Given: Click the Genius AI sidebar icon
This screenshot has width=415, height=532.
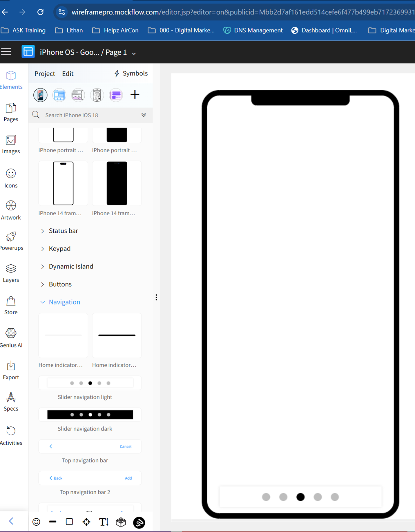Looking at the screenshot, I should point(11,338).
